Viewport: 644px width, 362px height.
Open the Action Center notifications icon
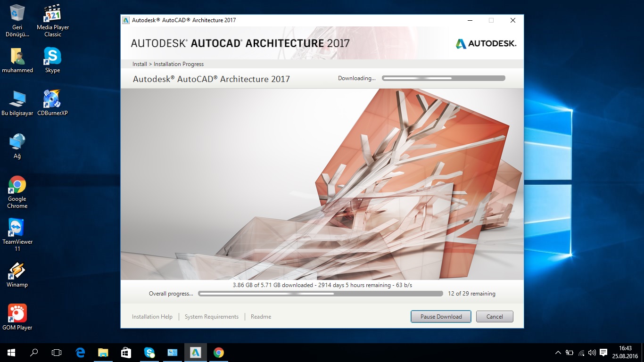pos(603,353)
